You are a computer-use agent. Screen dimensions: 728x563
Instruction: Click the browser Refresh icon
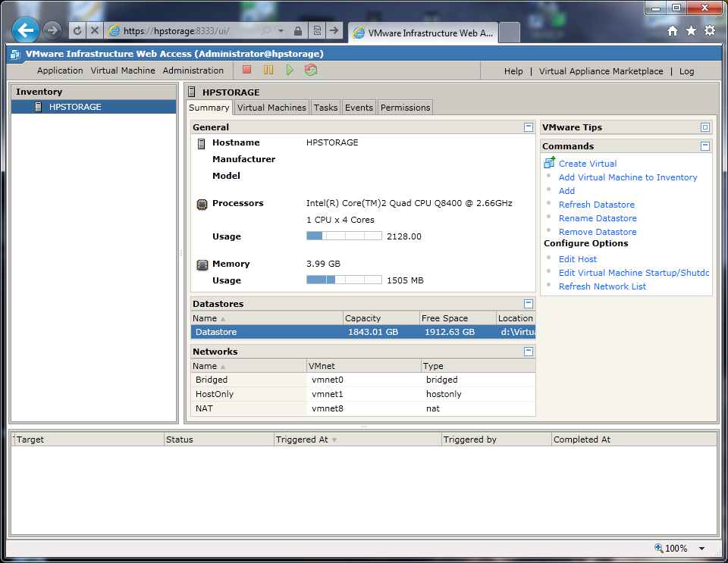pos(77,31)
